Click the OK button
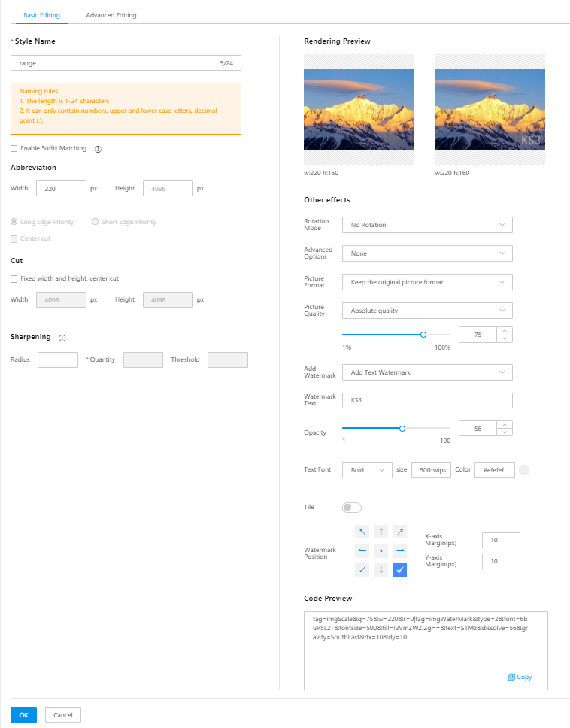Viewport: 570px width, 728px height. (x=23, y=715)
